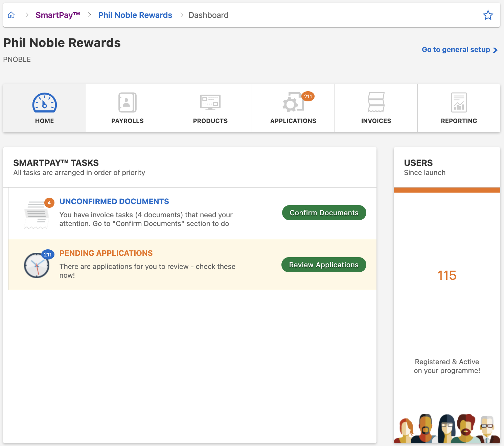This screenshot has width=504, height=446.
Task: Open the Payrolls section icon
Action: tap(127, 102)
